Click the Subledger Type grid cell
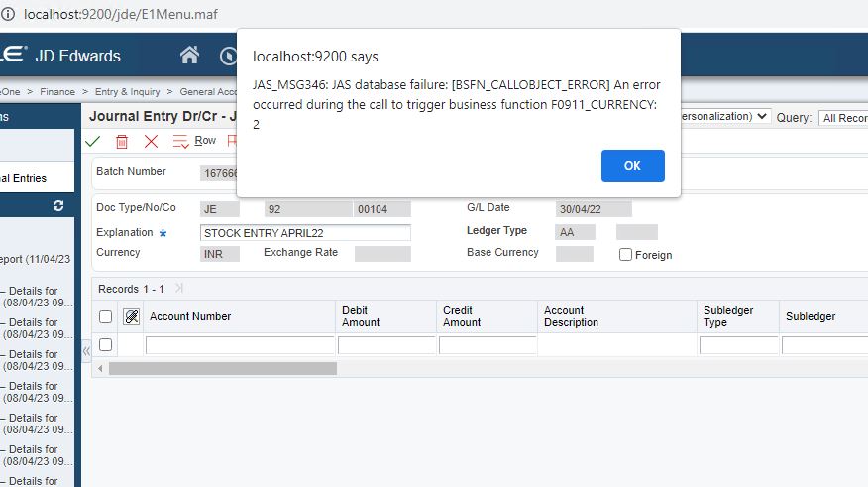The width and height of the screenshot is (868, 487). click(738, 345)
